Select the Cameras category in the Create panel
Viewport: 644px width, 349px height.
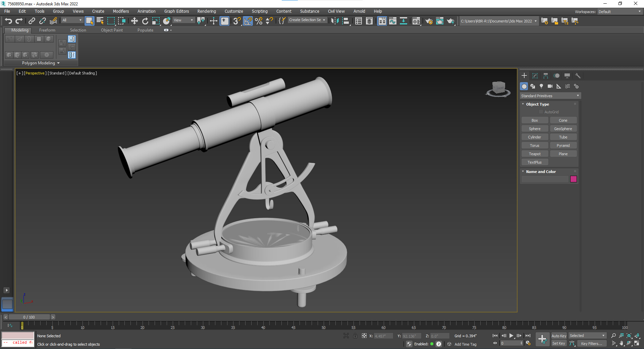(550, 86)
